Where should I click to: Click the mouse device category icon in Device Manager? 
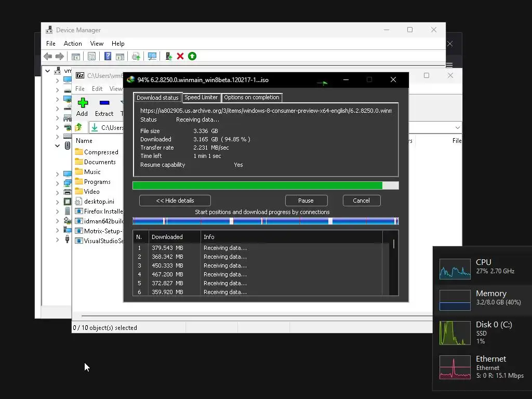pos(67,145)
